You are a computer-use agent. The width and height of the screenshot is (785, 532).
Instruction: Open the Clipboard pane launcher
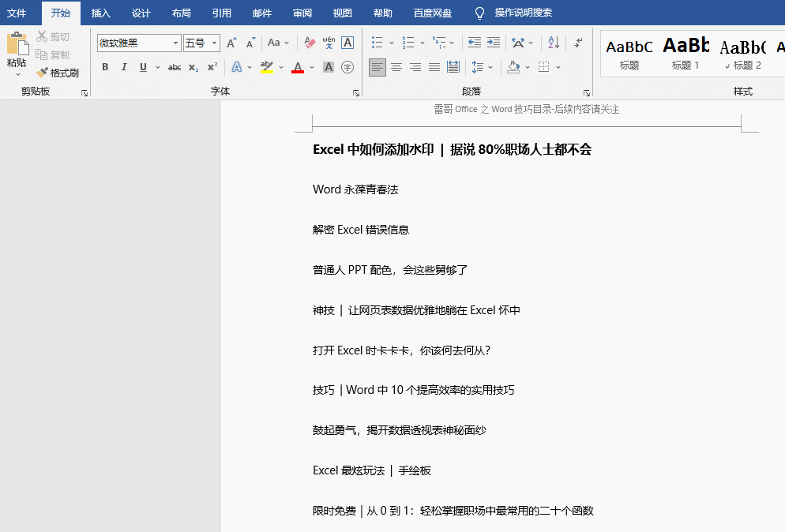tap(84, 93)
